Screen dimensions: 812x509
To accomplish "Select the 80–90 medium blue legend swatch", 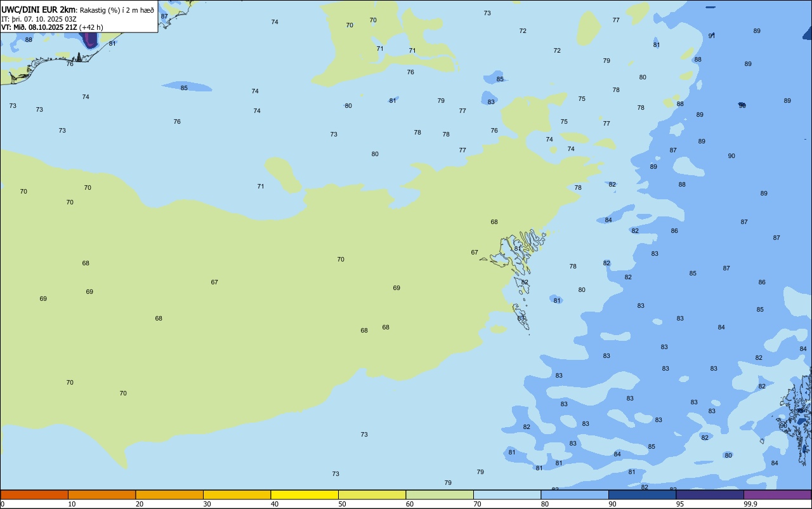I will coord(575,494).
